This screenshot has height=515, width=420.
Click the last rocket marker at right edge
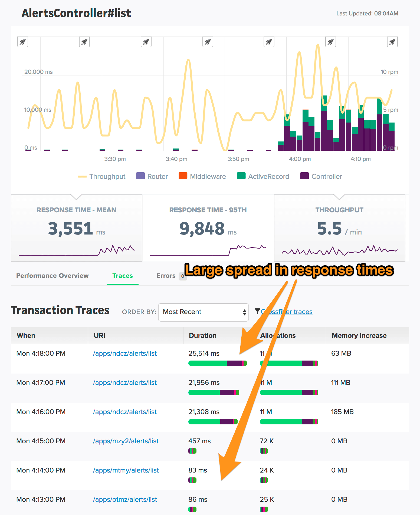(x=392, y=42)
